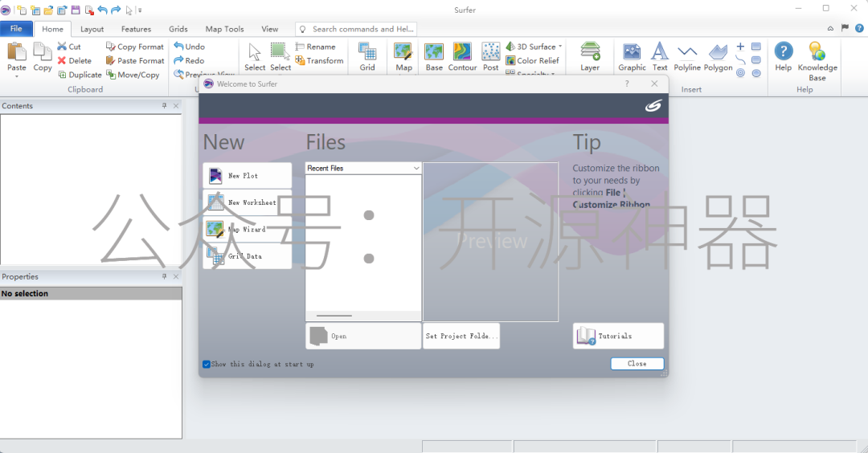The height and width of the screenshot is (453, 868).
Task: Click New Plot in the welcome dialog
Action: coord(248,175)
